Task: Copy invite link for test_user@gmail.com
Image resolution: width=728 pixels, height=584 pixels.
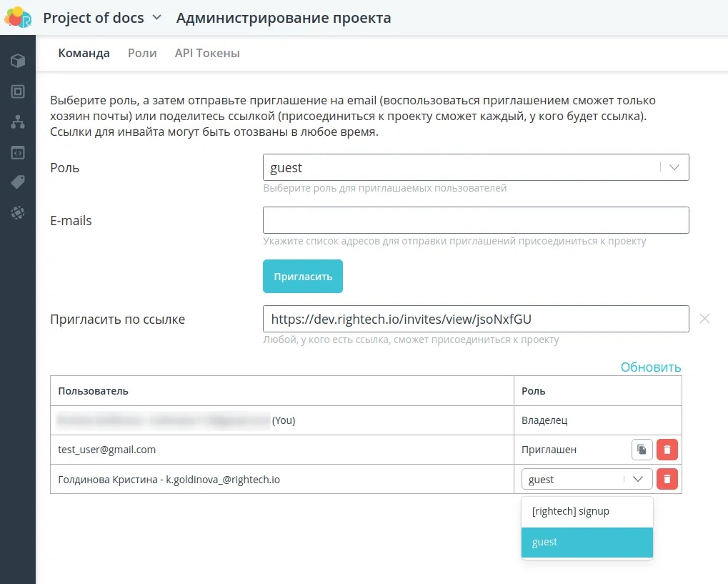Action: tap(642, 450)
